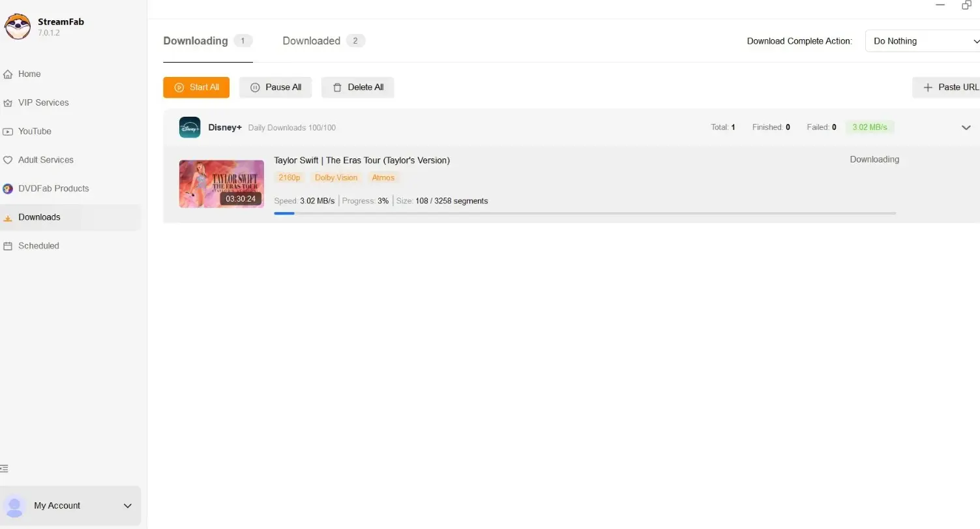Click the Finished: 0 counter

click(771, 127)
